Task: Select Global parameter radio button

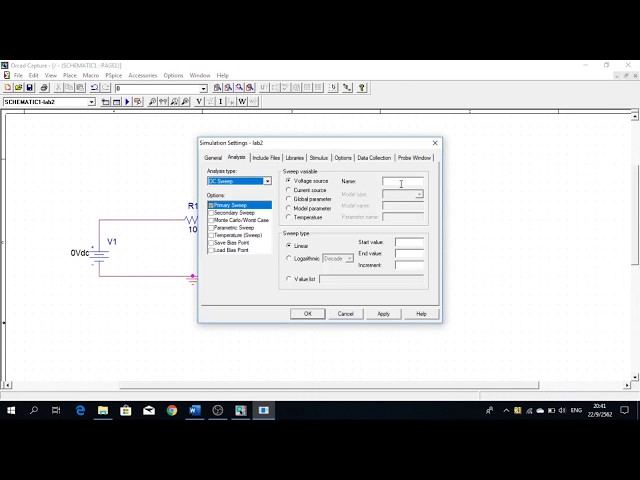Action: click(289, 199)
